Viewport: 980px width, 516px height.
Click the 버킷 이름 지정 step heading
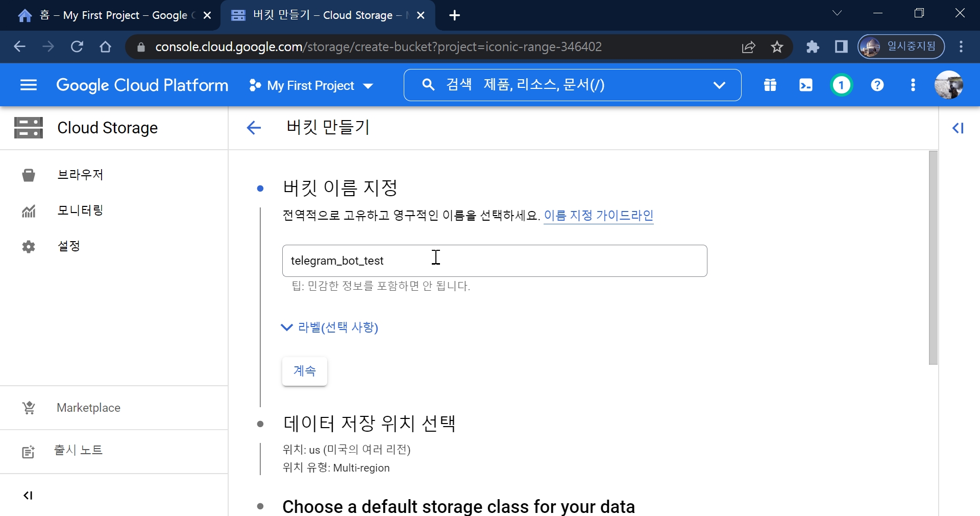(340, 188)
